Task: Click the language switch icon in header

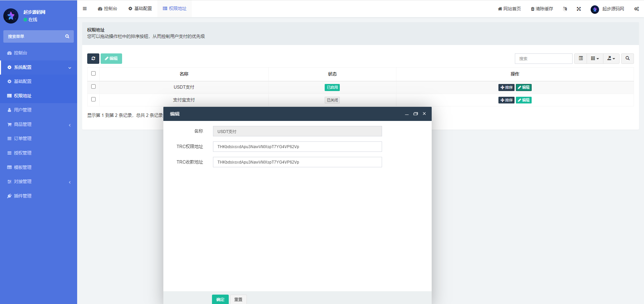Action: pos(565,9)
